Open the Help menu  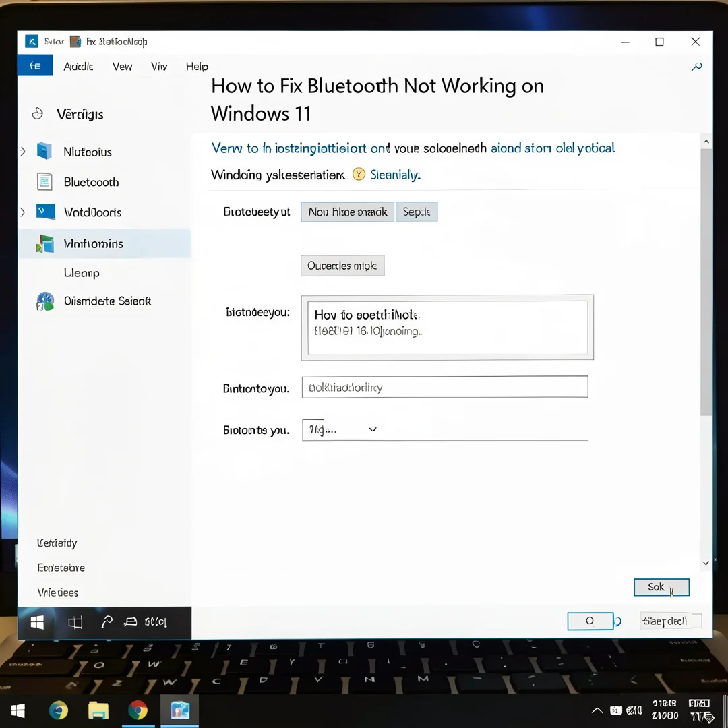[x=197, y=66]
